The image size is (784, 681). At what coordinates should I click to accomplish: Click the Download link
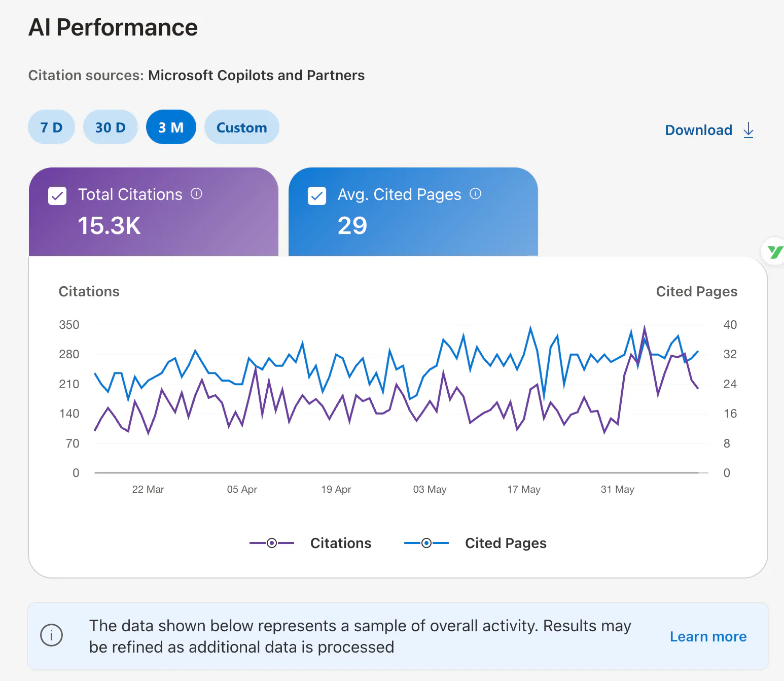point(698,130)
